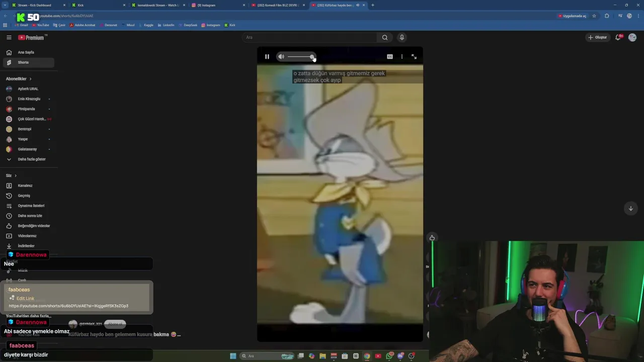Click the shared YouTube shorts link in chat
The image size is (644, 362).
68,306
